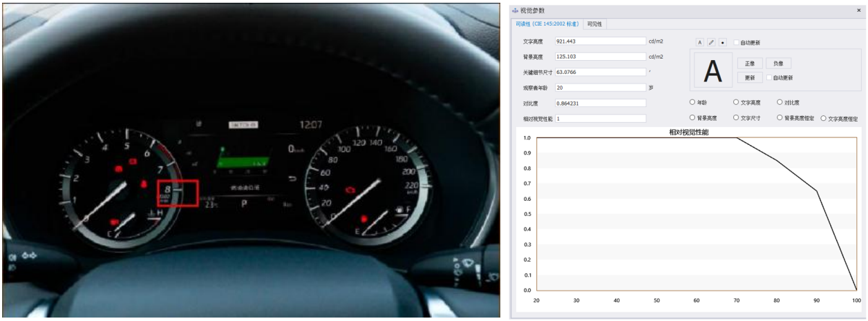Switch to the 可见性 tab
Image resolution: width=868 pixels, height=321 pixels.
click(594, 23)
